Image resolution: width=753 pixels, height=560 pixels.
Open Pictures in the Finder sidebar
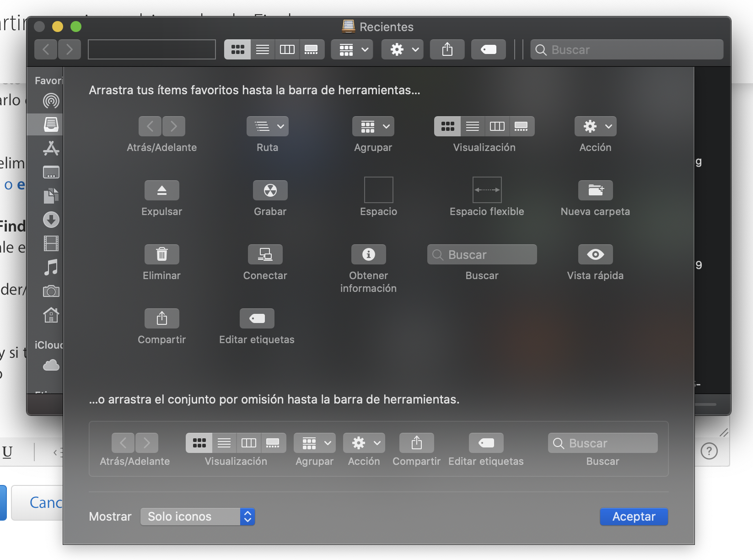(x=51, y=291)
